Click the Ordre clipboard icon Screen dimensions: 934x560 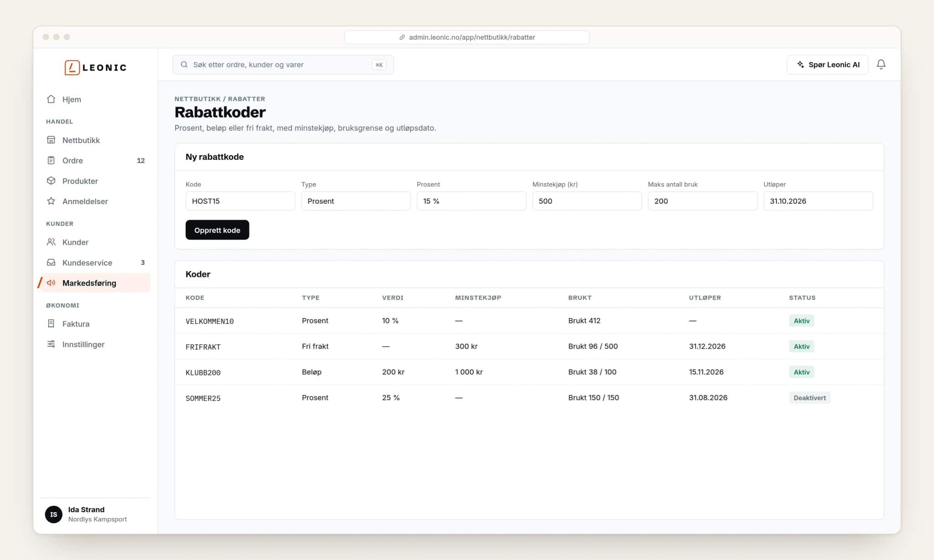(x=51, y=160)
